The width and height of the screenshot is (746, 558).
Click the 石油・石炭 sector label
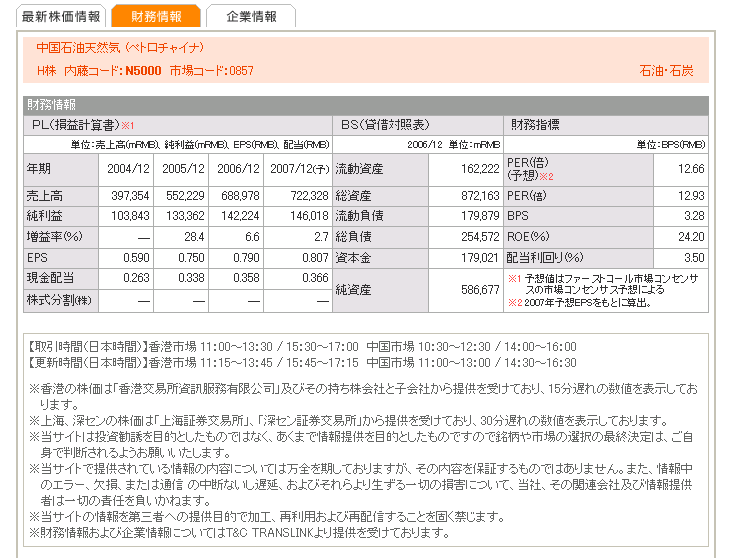tap(666, 71)
